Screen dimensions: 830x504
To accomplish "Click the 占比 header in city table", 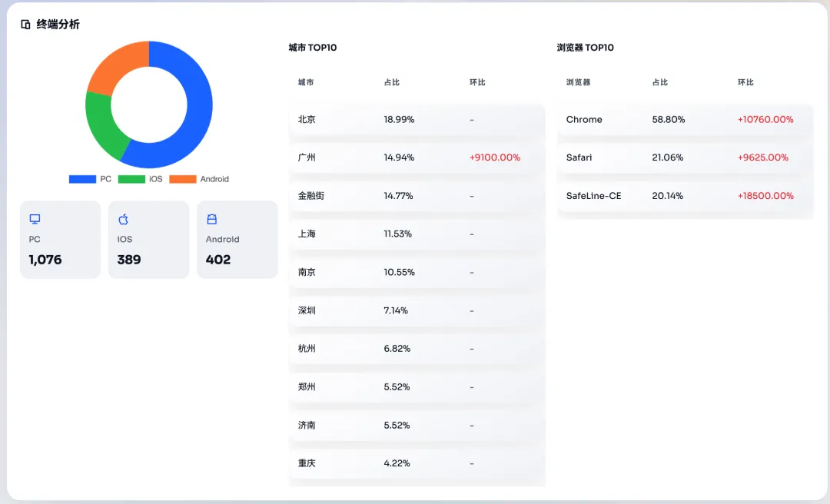I will click(x=392, y=82).
